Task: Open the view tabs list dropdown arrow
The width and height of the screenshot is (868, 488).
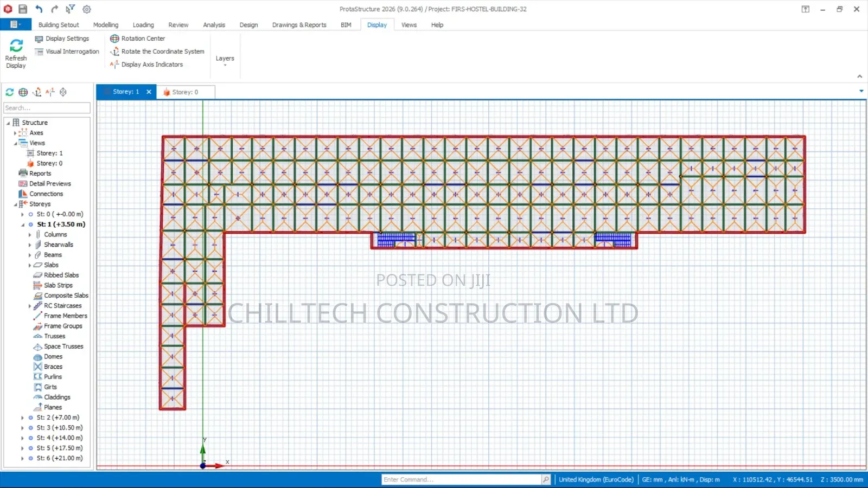Action: [x=861, y=91]
